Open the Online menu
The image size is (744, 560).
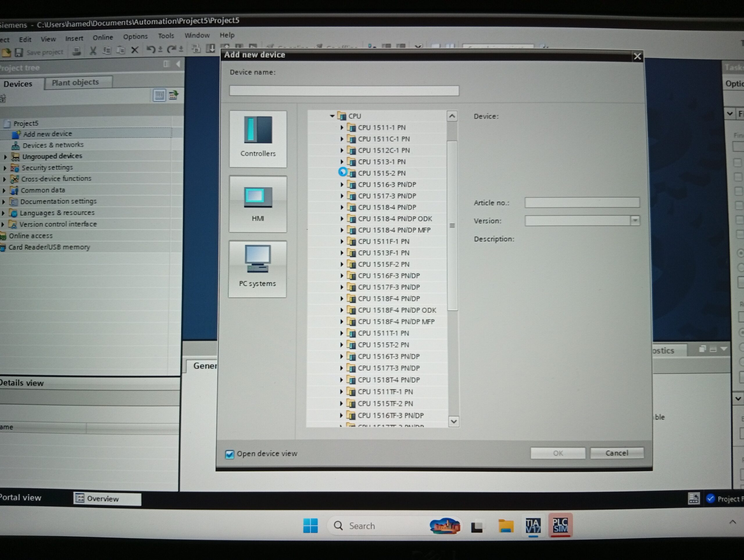click(103, 37)
